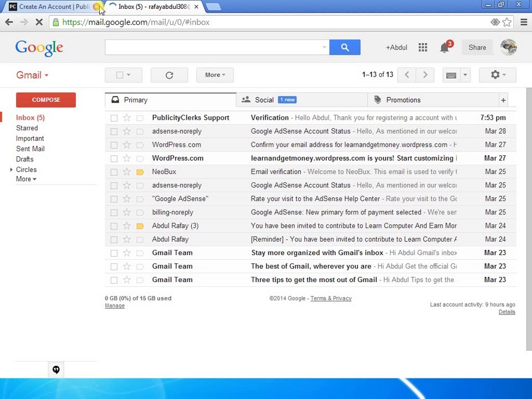Stop loading the page with X button
532x399 pixels.
(x=39, y=22)
